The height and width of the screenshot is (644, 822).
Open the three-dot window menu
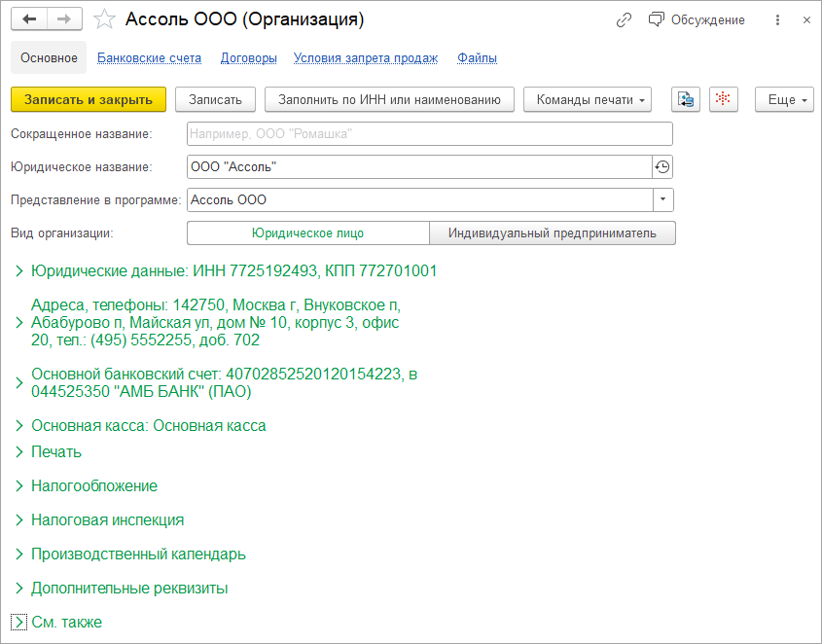tap(777, 20)
